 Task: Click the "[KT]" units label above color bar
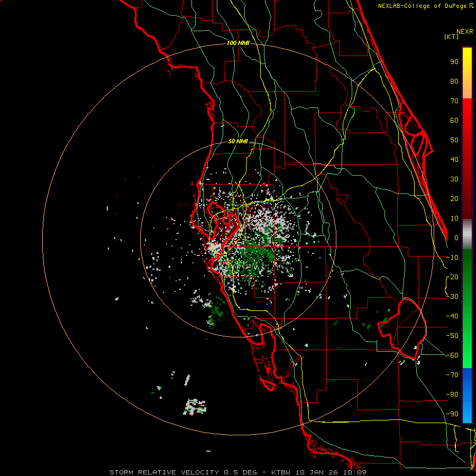(452, 36)
